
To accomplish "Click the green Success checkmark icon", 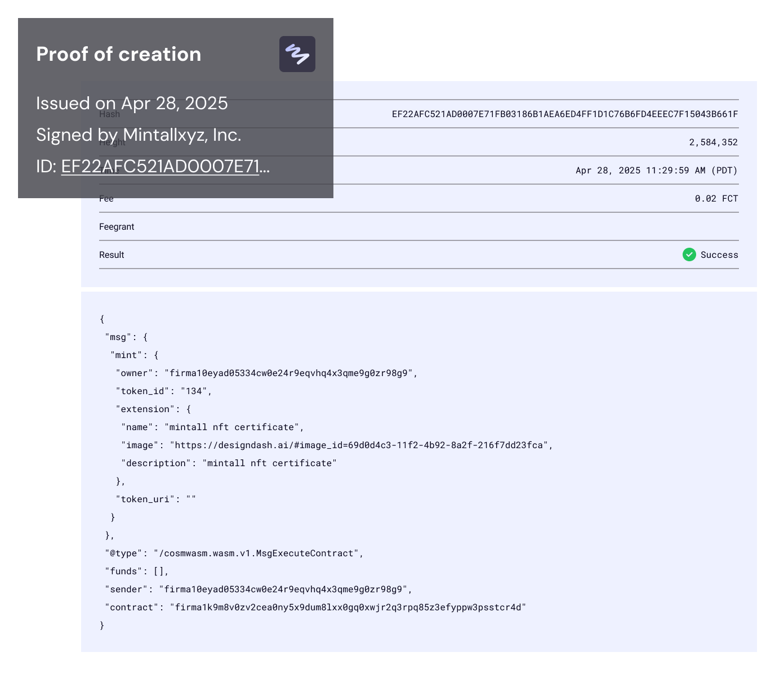I will (x=689, y=254).
